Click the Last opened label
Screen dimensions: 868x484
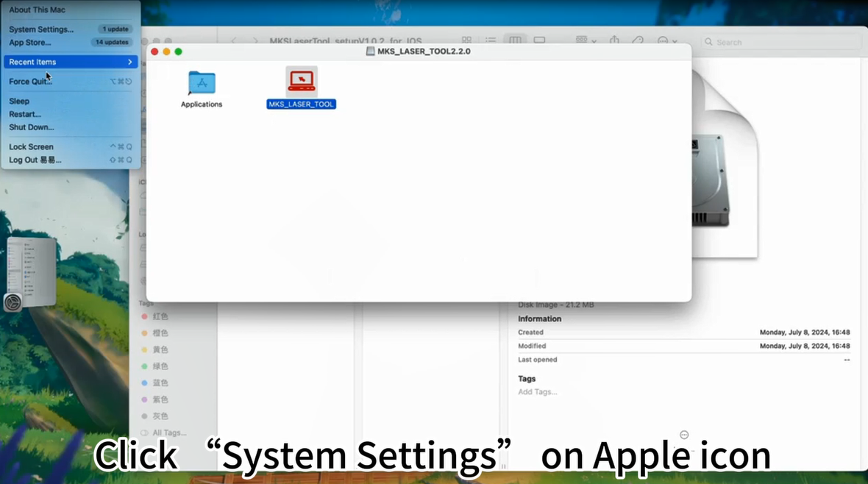538,360
